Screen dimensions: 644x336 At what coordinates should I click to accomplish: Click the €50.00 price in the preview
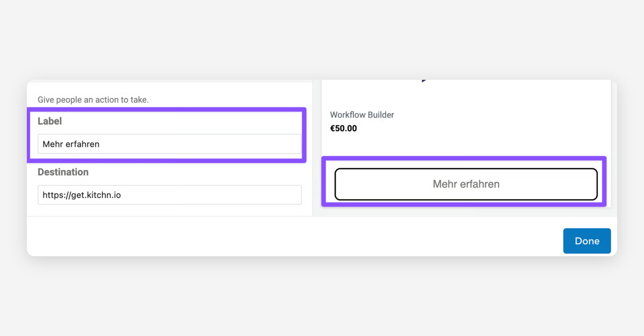[x=343, y=128]
